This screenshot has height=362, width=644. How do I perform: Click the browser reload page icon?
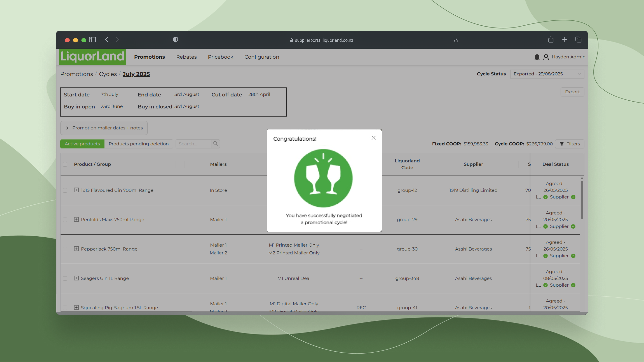[x=456, y=40]
